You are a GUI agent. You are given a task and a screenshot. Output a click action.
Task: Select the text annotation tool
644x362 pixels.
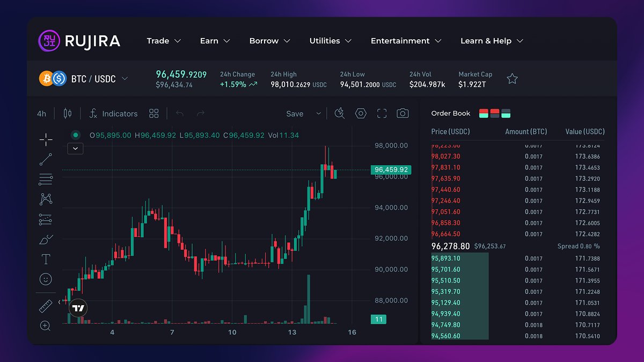pyautogui.click(x=46, y=258)
